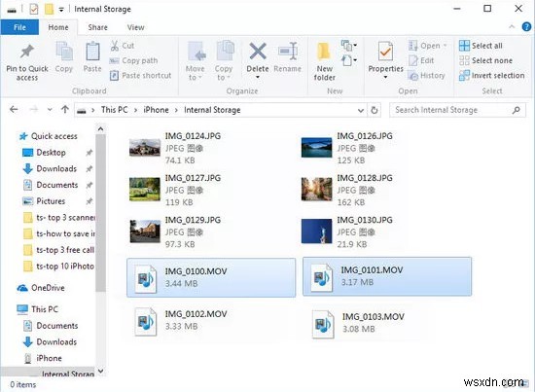The height and width of the screenshot is (392, 535).
Task: Click the New folder icon
Action: tap(324, 53)
